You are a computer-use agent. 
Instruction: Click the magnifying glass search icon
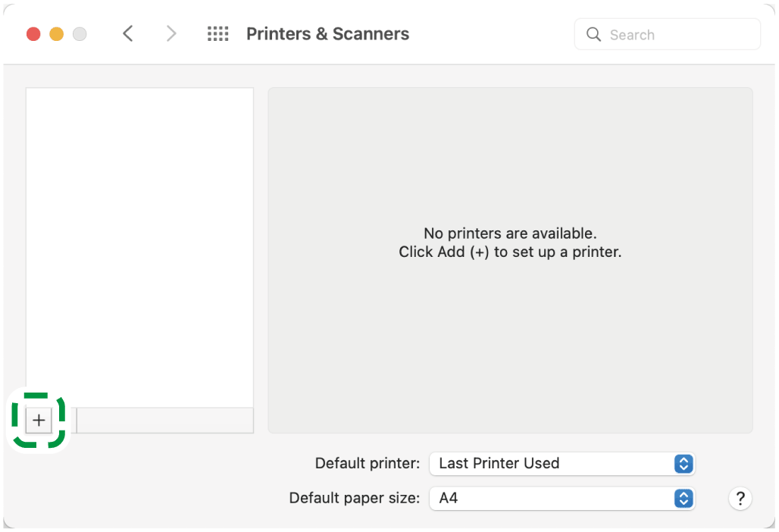point(594,35)
